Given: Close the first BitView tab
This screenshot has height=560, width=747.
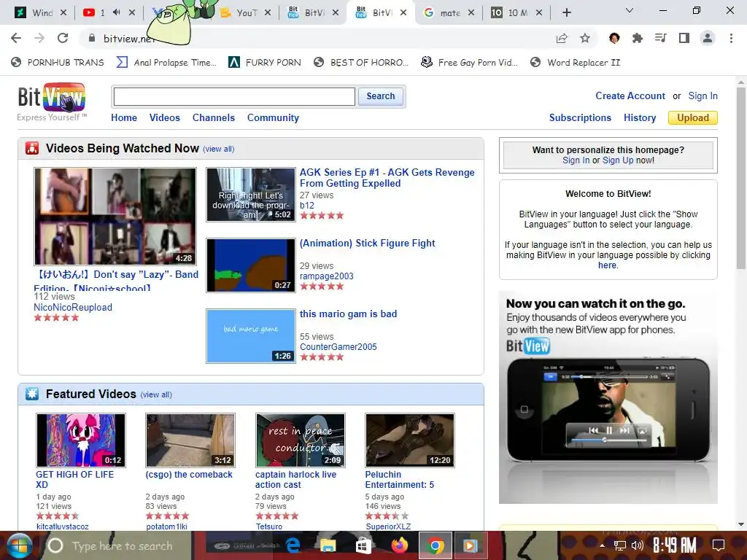Looking at the screenshot, I should coord(336,13).
